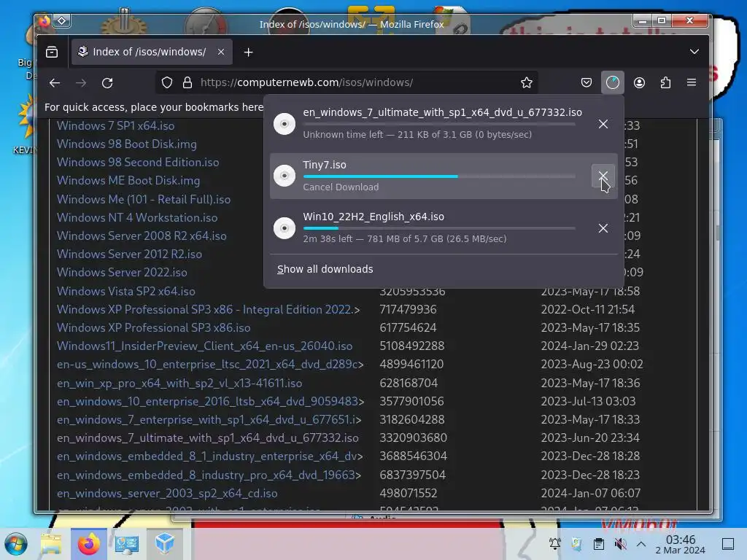Go back using the back arrow
Viewport: 747px width, 560px height.
coord(55,83)
